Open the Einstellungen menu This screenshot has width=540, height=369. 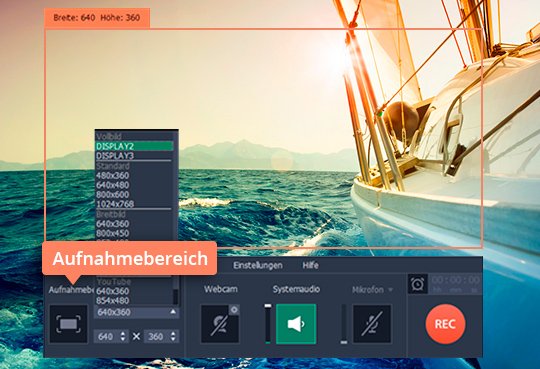coord(258,265)
